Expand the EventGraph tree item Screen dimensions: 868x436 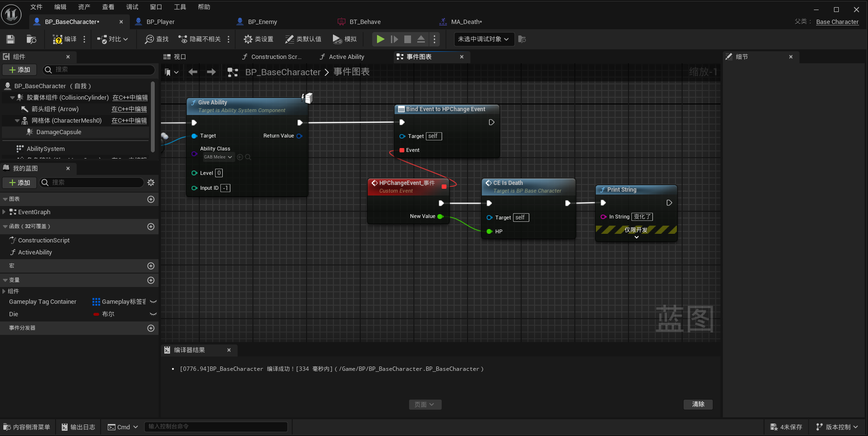(x=4, y=212)
